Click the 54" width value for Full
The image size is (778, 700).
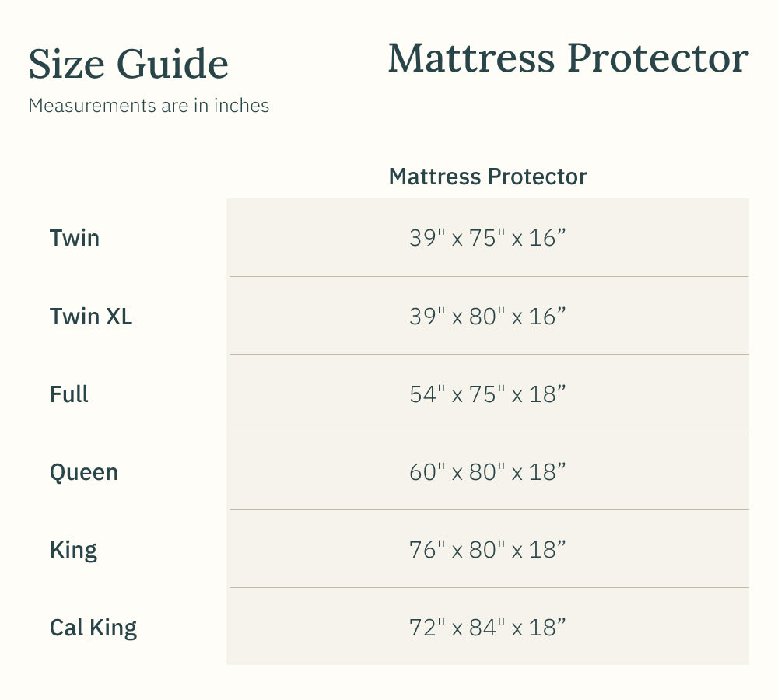425,394
